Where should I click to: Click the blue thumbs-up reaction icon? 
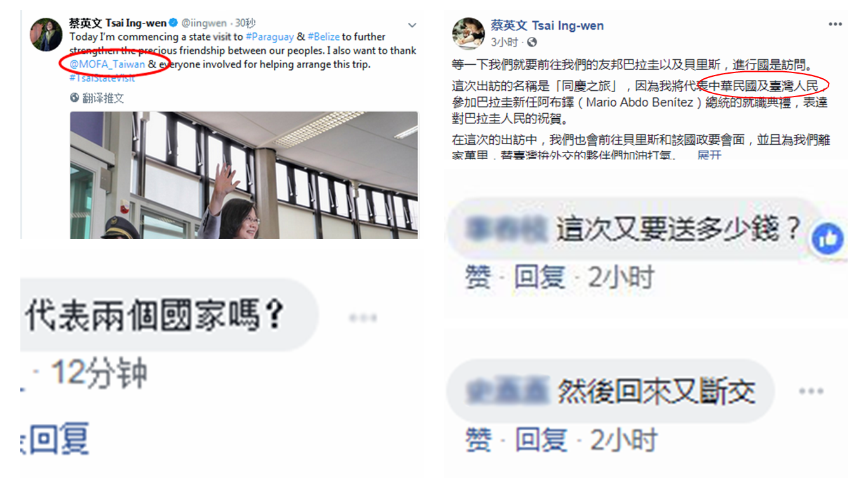(x=827, y=240)
